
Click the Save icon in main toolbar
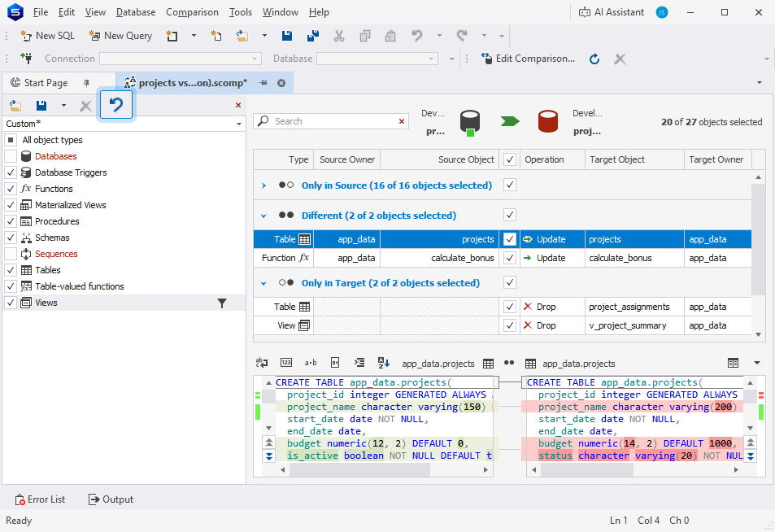287,36
